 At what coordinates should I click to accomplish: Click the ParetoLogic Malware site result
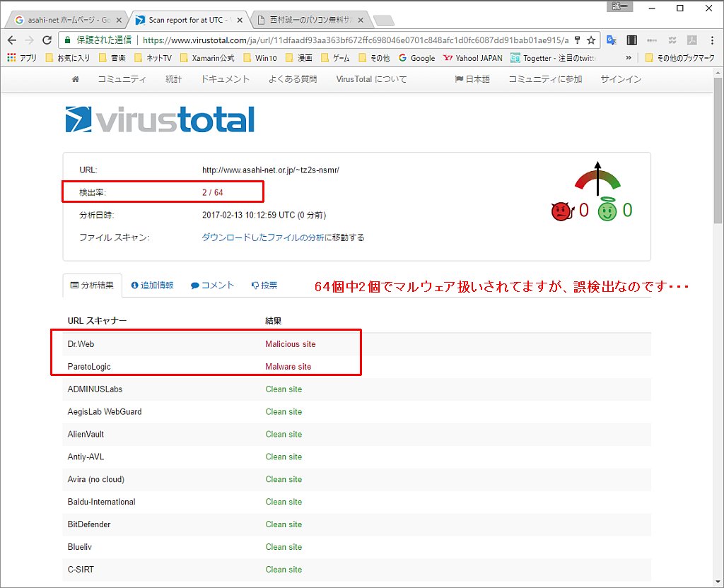tap(288, 367)
